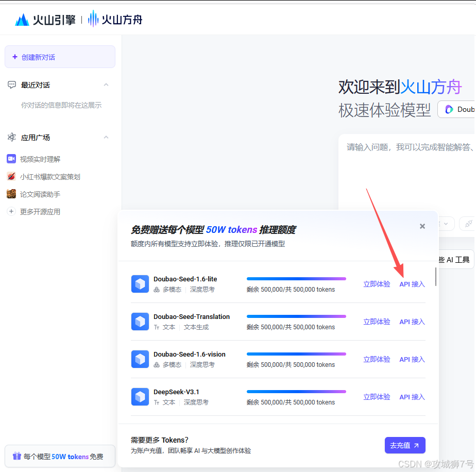Click 立即体验 for DeepSeek-V3.1
Screen dimensions: 476x472
point(377,397)
